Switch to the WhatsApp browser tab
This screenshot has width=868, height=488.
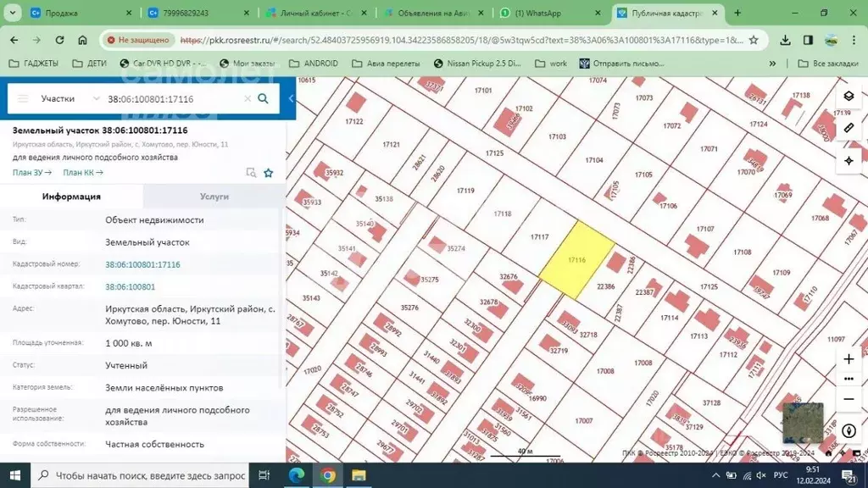[551, 13]
